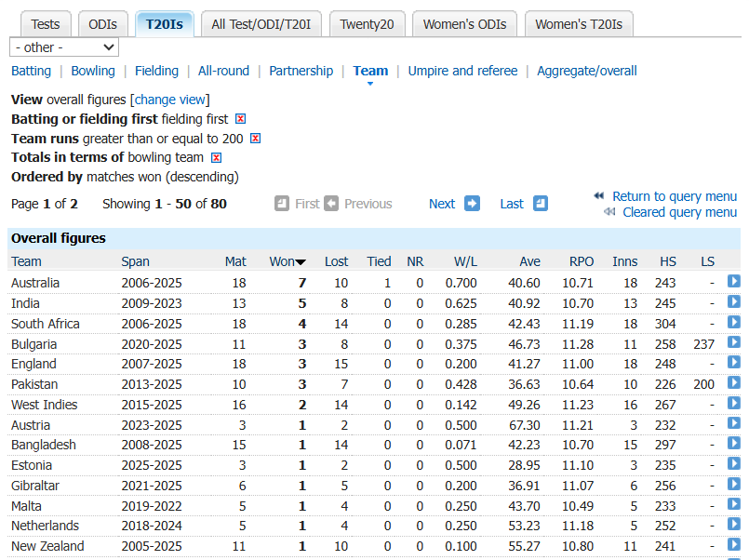Viewport: 749px width, 560px height.
Task: Open the Women's ODIs tab
Action: click(x=465, y=24)
